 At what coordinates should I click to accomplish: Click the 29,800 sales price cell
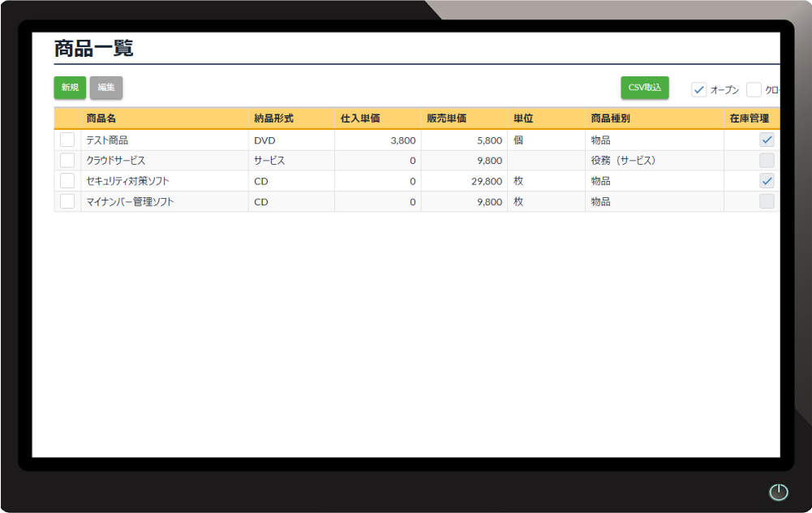(486, 181)
